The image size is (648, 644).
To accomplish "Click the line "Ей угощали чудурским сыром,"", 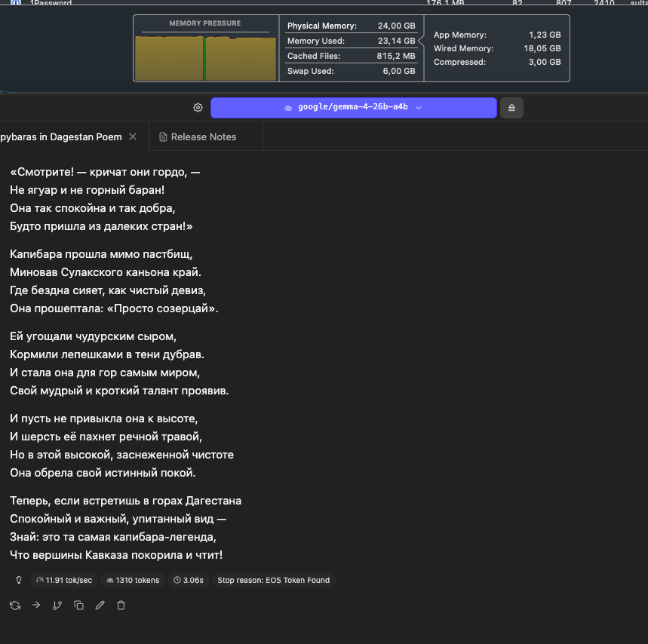I will [93, 336].
